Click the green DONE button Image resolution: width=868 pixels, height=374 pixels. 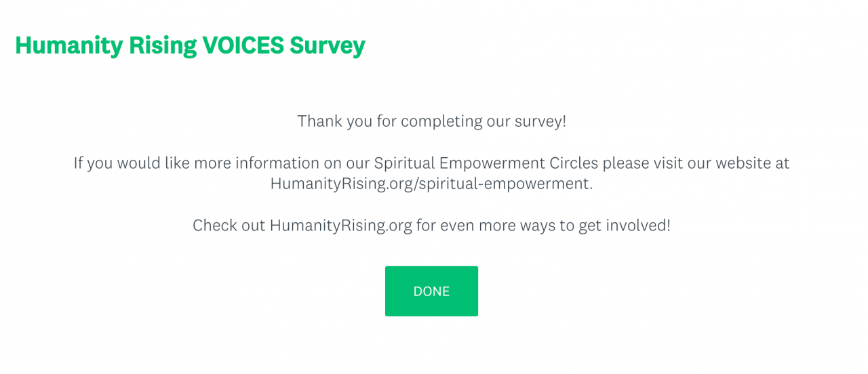coord(431,291)
